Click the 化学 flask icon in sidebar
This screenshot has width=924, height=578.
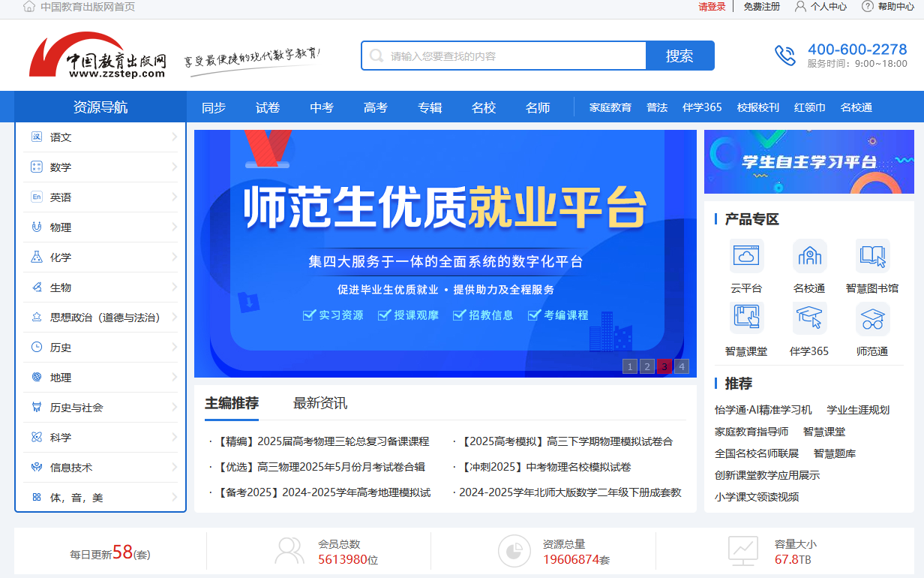[x=36, y=257]
